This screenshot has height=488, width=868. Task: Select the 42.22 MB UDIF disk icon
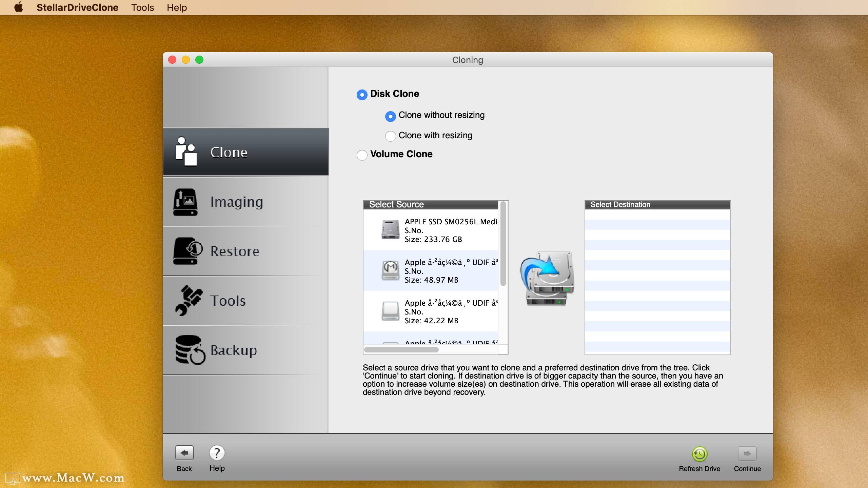390,311
